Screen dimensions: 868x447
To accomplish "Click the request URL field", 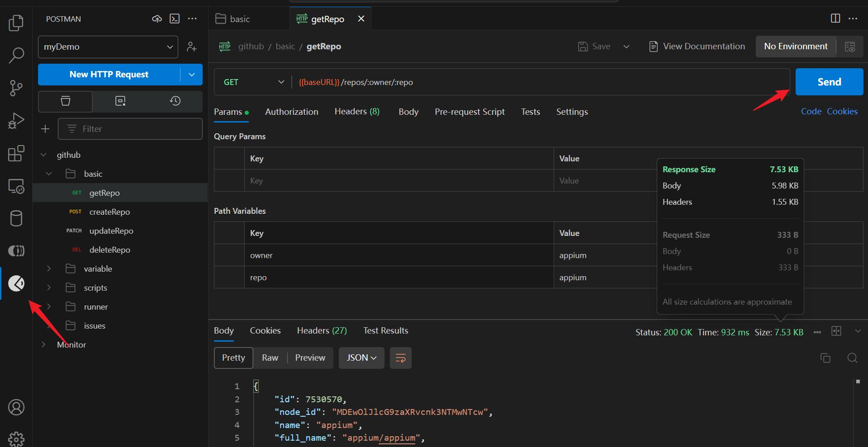I will [x=541, y=82].
